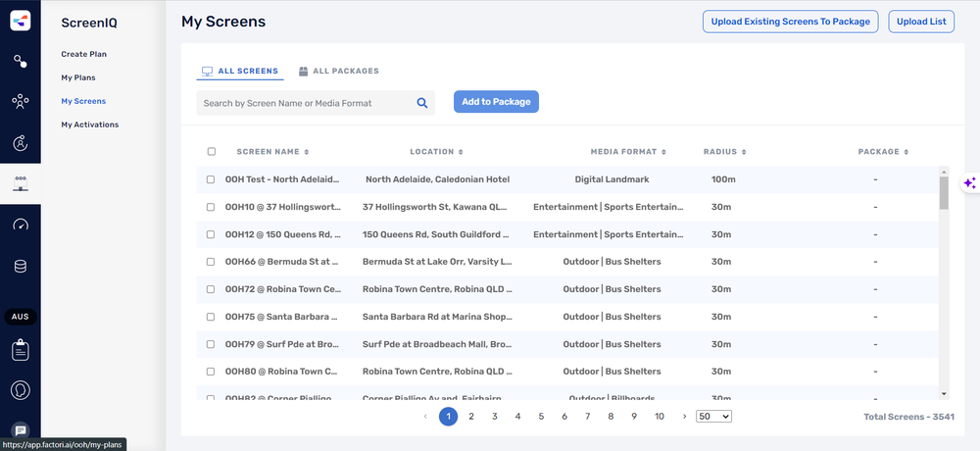Click the purple sparkle AI assistant icon
Viewport: 980px width, 451px height.
(x=969, y=183)
